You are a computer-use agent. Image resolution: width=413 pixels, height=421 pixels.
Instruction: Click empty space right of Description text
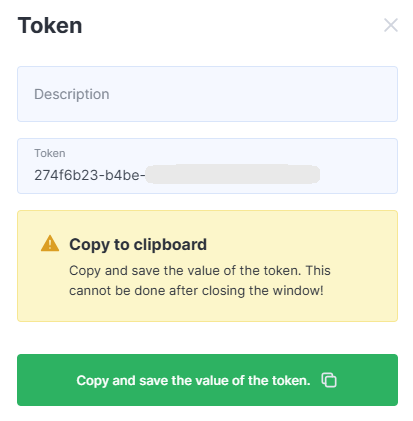[x=253, y=94]
